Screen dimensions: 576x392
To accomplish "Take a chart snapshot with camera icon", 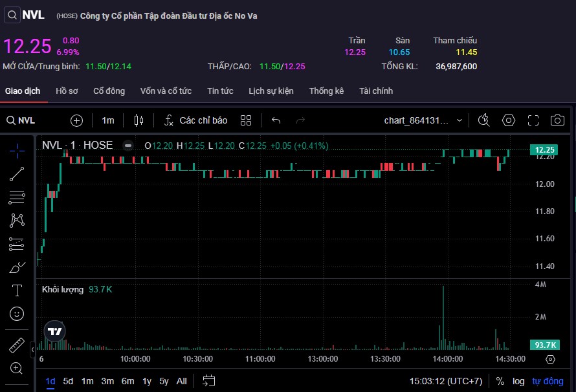I will point(557,120).
